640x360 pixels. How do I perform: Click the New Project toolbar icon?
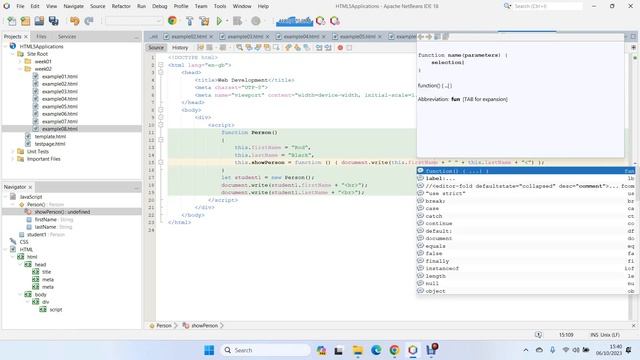25,21
